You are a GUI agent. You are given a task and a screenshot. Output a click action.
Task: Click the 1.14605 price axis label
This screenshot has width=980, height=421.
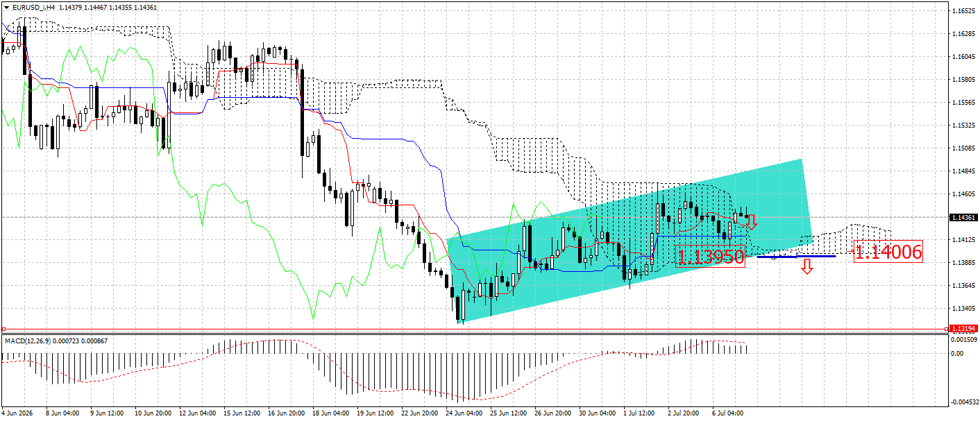(x=962, y=194)
